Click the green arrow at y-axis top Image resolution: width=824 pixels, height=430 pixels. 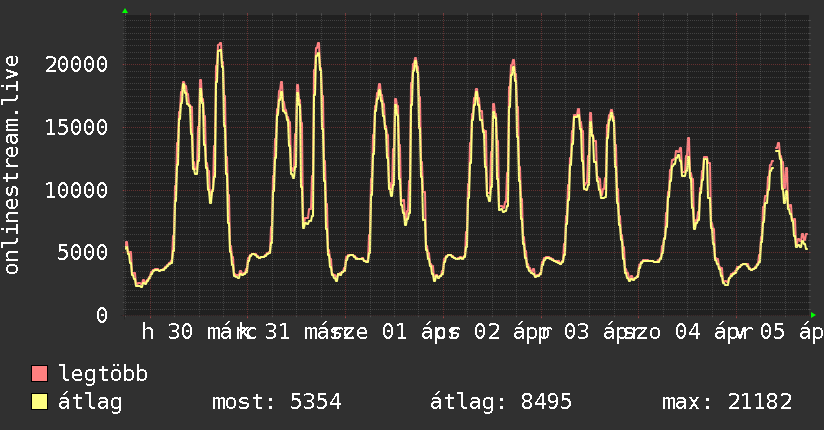point(125,11)
